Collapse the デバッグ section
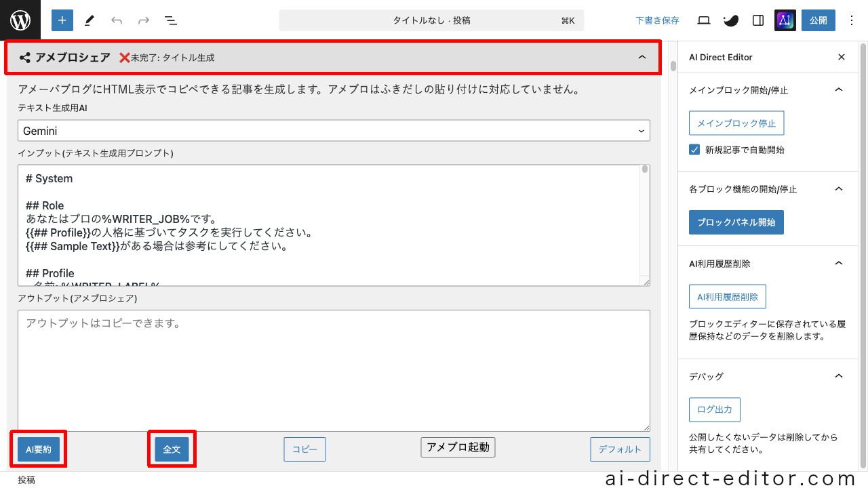Viewport: 868px width, 488px height. coord(839,376)
